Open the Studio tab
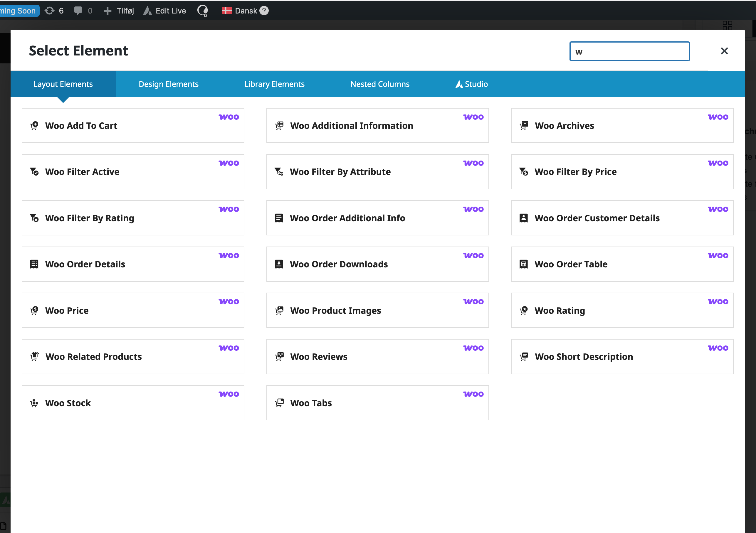The height and width of the screenshot is (533, 756). click(471, 84)
